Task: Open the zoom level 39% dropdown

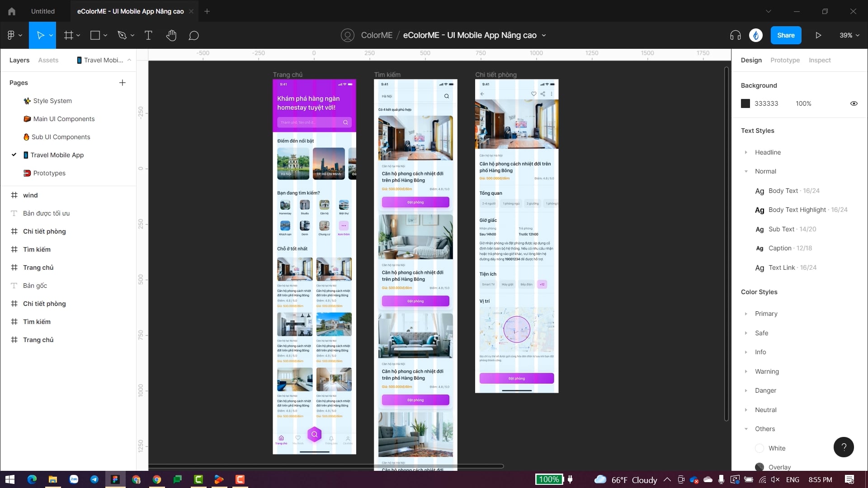Action: pos(849,35)
